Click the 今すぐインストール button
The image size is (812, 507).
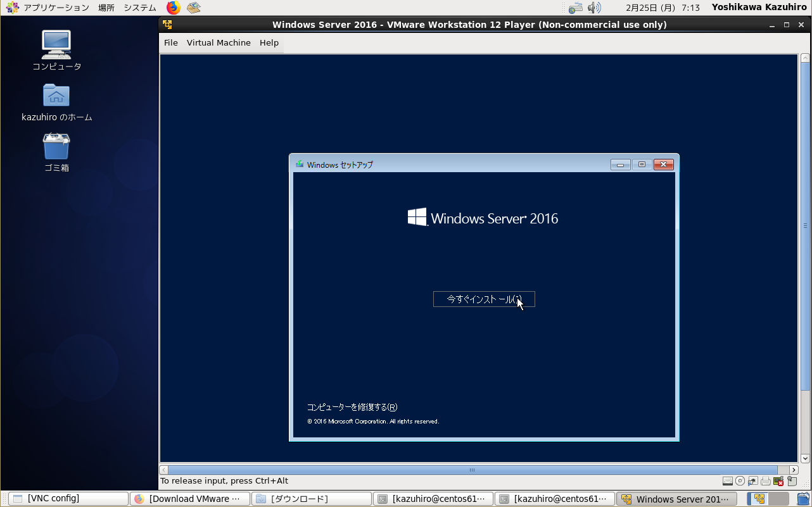click(484, 299)
